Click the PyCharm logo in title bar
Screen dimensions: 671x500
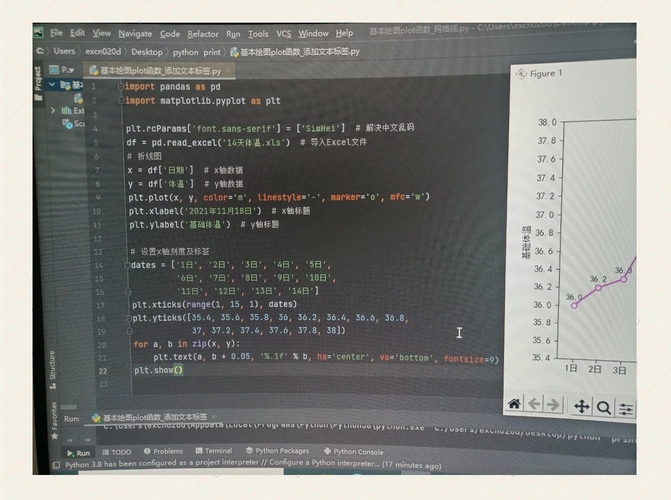pyautogui.click(x=39, y=33)
